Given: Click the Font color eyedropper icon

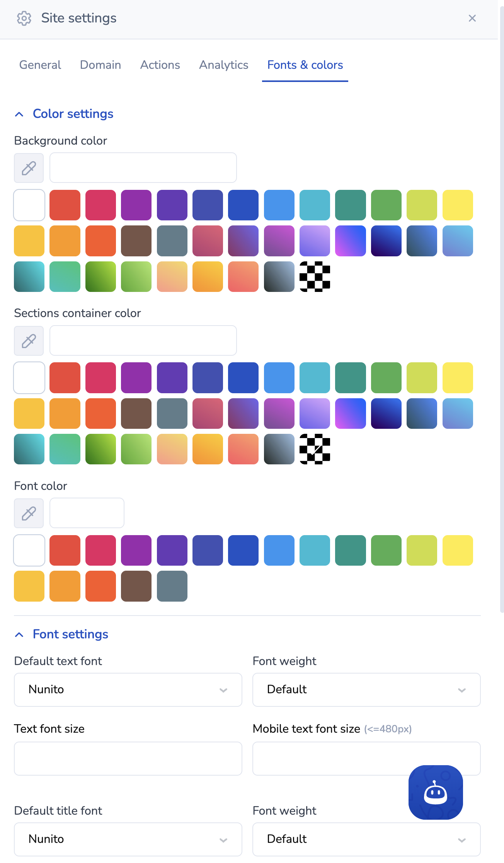Looking at the screenshot, I should click(x=29, y=513).
